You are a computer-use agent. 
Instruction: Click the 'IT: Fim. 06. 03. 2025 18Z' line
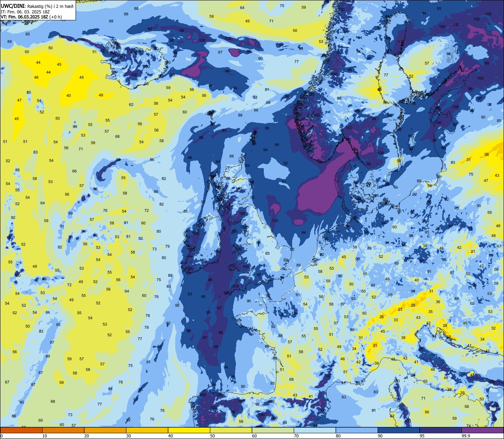pos(25,11)
